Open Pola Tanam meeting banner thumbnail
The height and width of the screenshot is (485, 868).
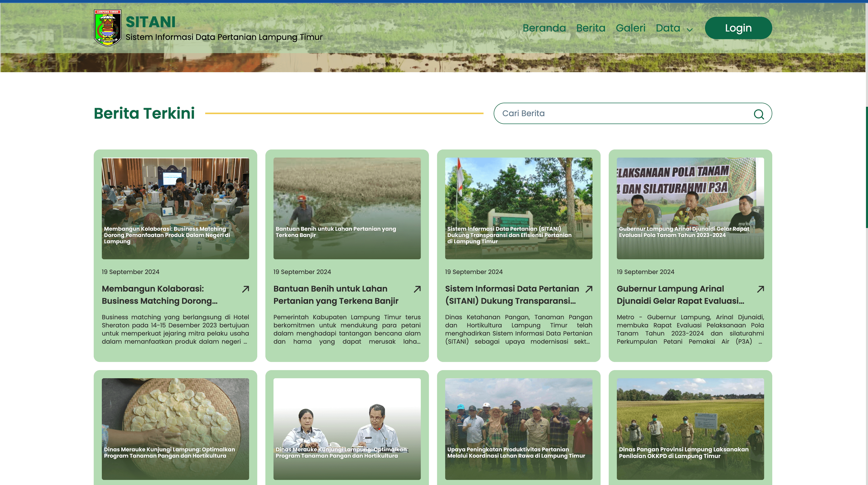(690, 208)
